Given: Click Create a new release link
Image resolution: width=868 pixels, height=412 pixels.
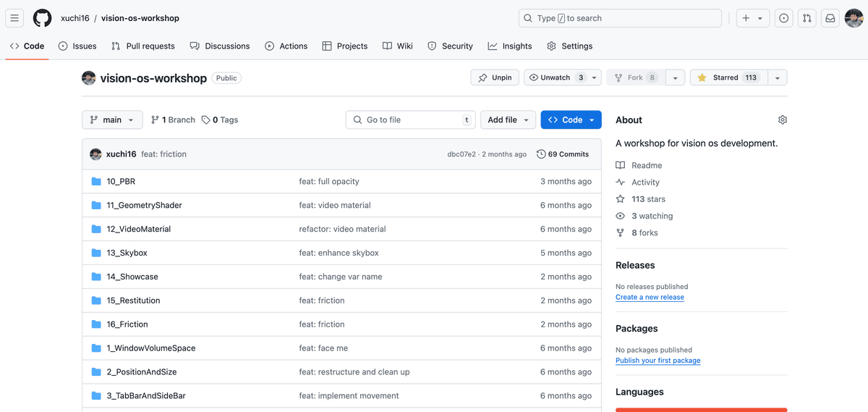Looking at the screenshot, I should (650, 298).
